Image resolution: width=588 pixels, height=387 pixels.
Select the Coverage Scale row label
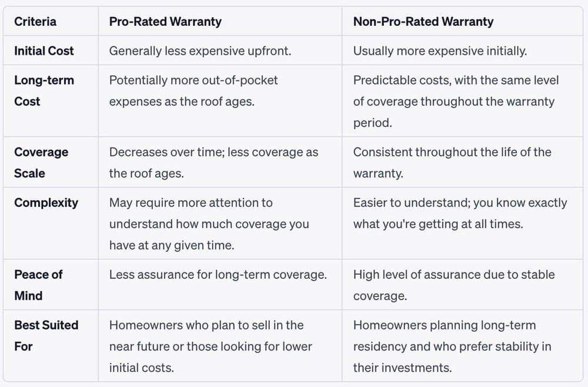pos(41,163)
